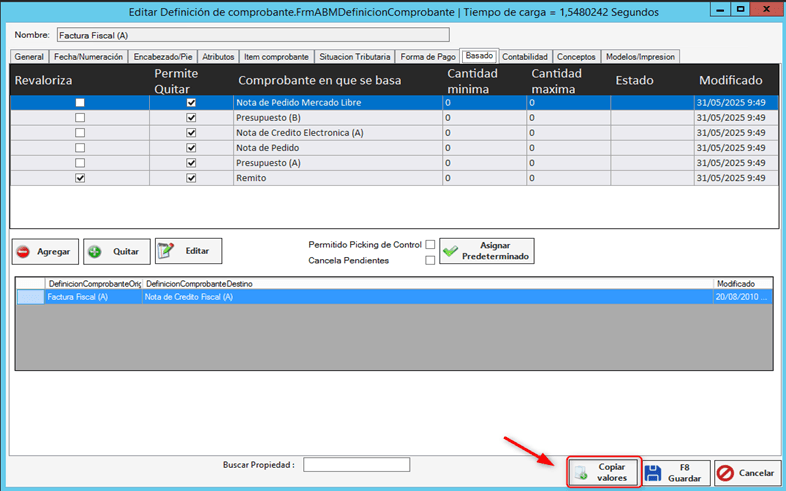Viewport: 786px width, 491px height.
Task: Click the green Quitar icon button
Action: coord(117,251)
